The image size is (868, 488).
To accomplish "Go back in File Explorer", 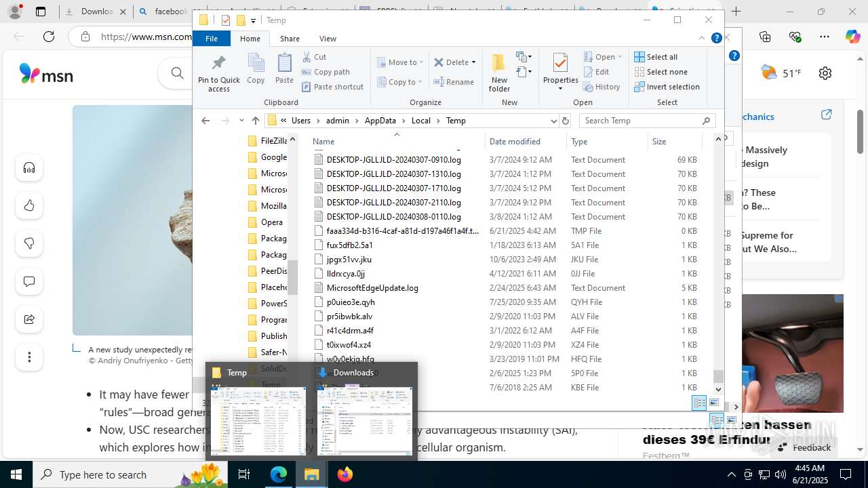I will pos(205,121).
